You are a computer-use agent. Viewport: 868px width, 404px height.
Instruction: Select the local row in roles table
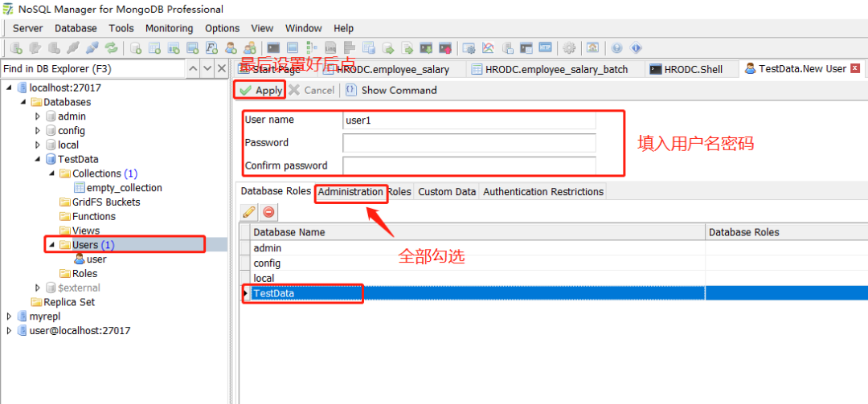(x=554, y=278)
